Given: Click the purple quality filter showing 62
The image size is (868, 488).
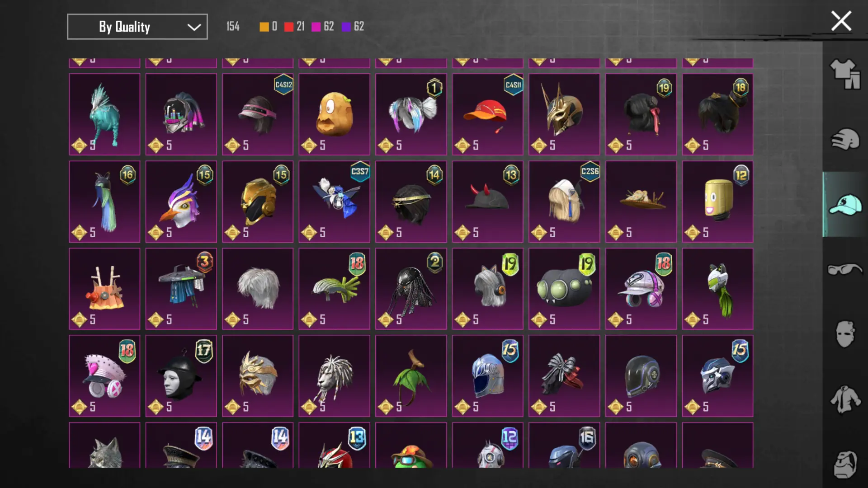Looking at the screenshot, I should pos(353,27).
